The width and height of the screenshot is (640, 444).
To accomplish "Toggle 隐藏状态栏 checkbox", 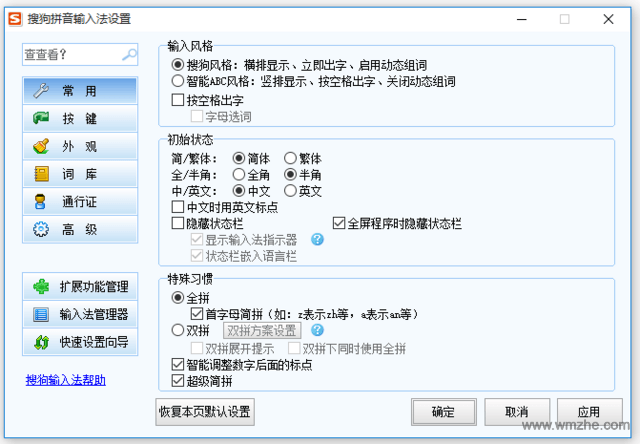I will pyautogui.click(x=178, y=223).
